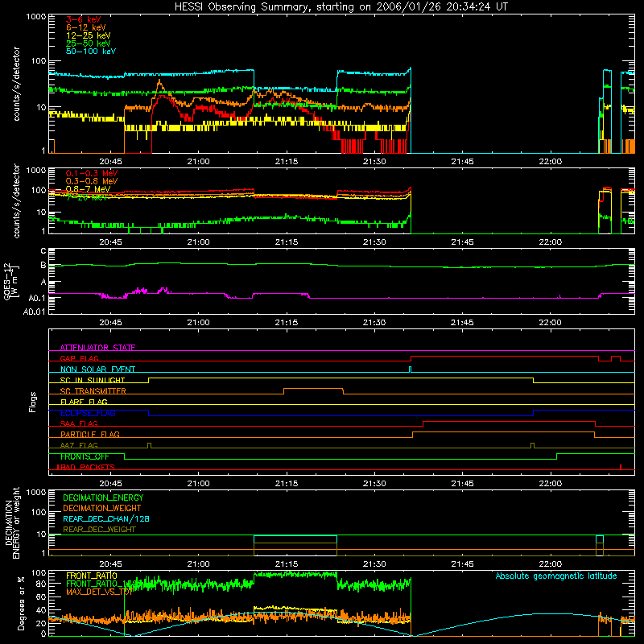Click the Absolute geomagnetic latitude label
The image size is (644, 644).
point(556,576)
